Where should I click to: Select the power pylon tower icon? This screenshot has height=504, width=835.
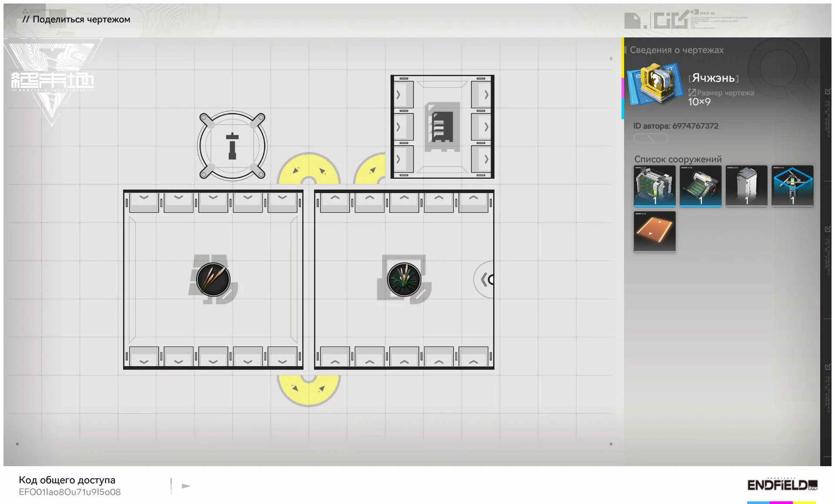pyautogui.click(x=232, y=146)
